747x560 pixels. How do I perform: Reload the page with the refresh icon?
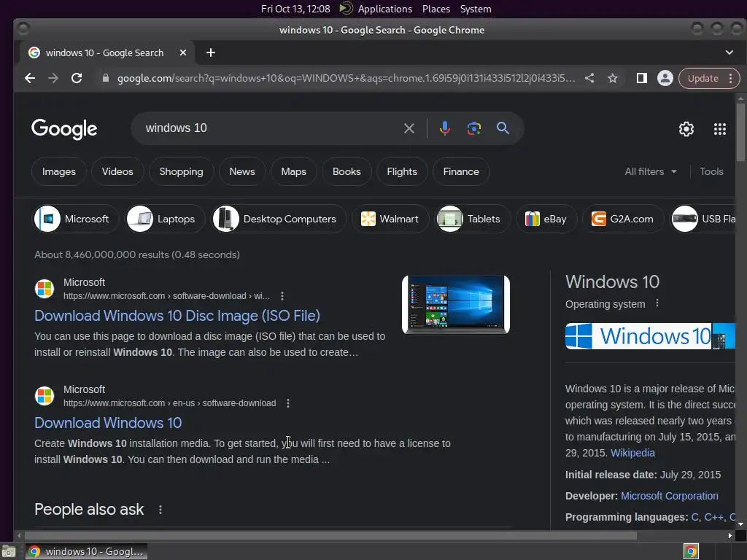coord(76,78)
